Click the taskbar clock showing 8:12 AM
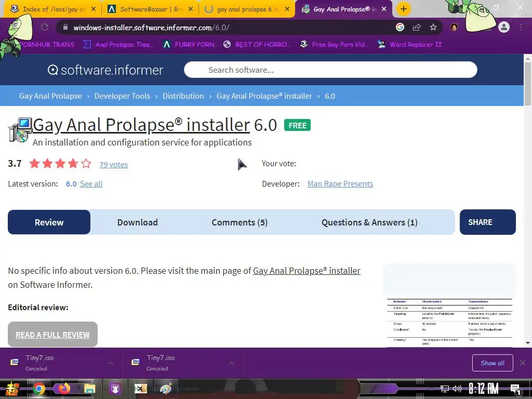 [x=484, y=389]
